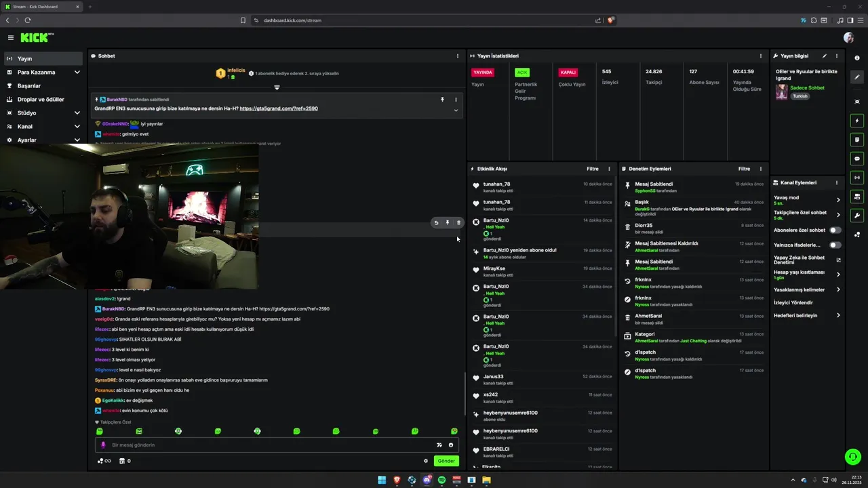Open chat settings gear next to Gönder
868x488 pixels.
coord(426,461)
